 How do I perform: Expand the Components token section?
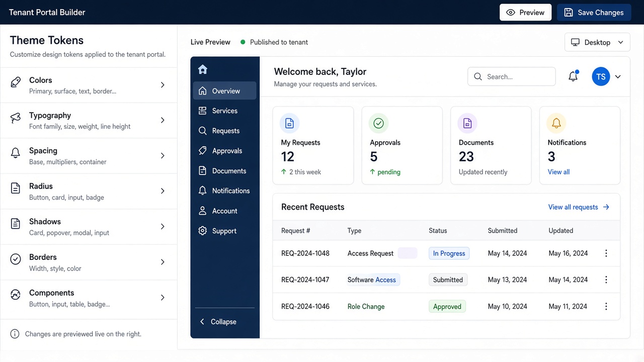point(163,298)
